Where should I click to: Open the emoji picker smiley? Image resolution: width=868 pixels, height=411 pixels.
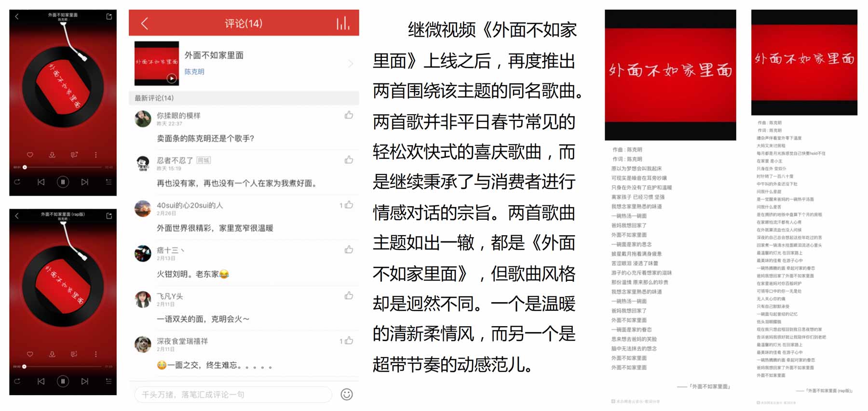tap(347, 395)
